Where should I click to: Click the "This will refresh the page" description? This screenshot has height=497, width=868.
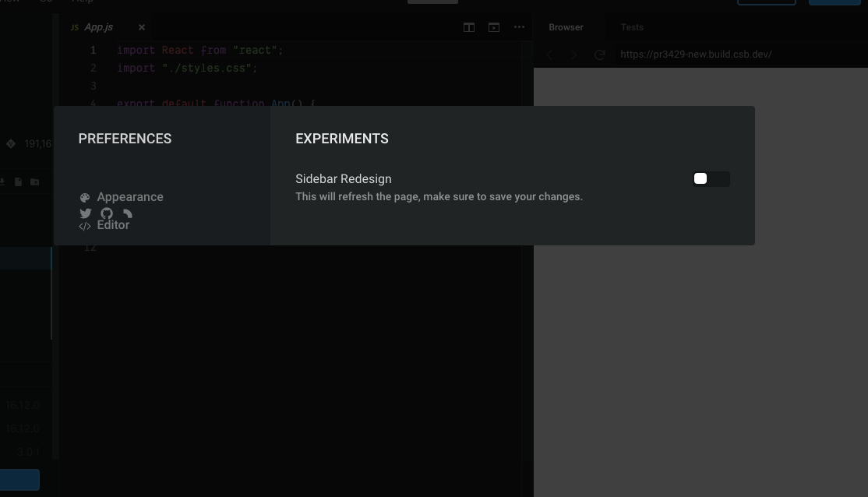[439, 196]
